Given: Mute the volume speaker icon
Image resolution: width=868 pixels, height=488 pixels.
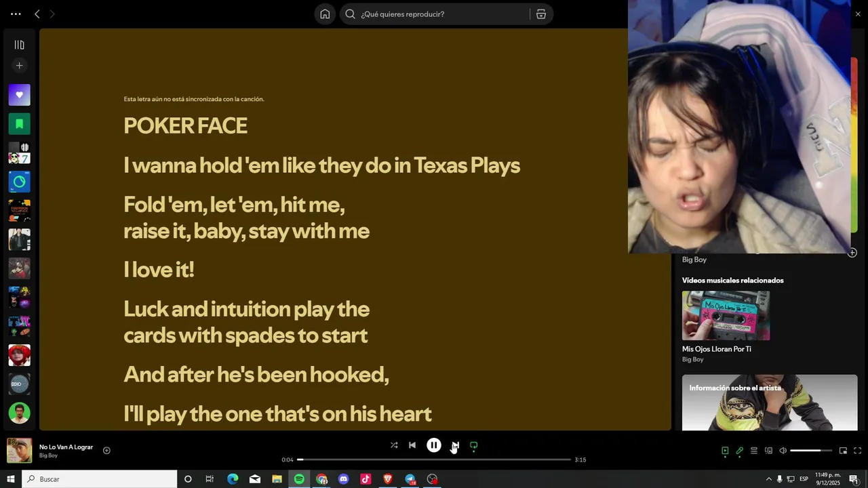Looking at the screenshot, I should point(783,451).
